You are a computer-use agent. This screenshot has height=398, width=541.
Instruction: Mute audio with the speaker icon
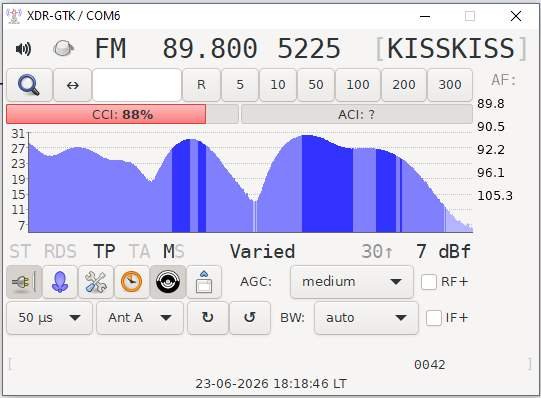[23, 49]
